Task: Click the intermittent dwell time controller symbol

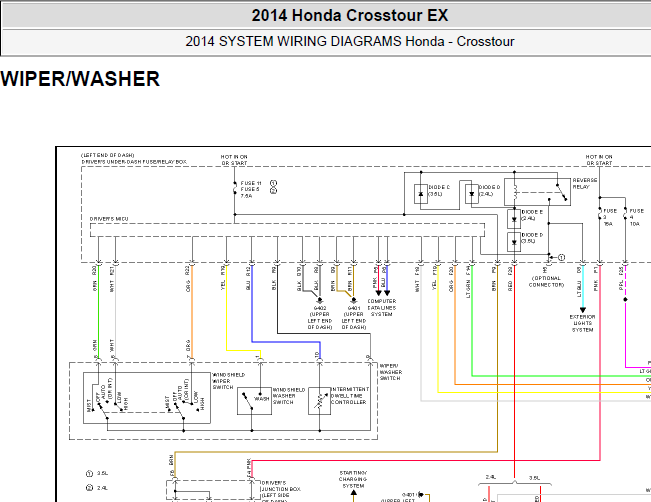Action: click(x=319, y=401)
